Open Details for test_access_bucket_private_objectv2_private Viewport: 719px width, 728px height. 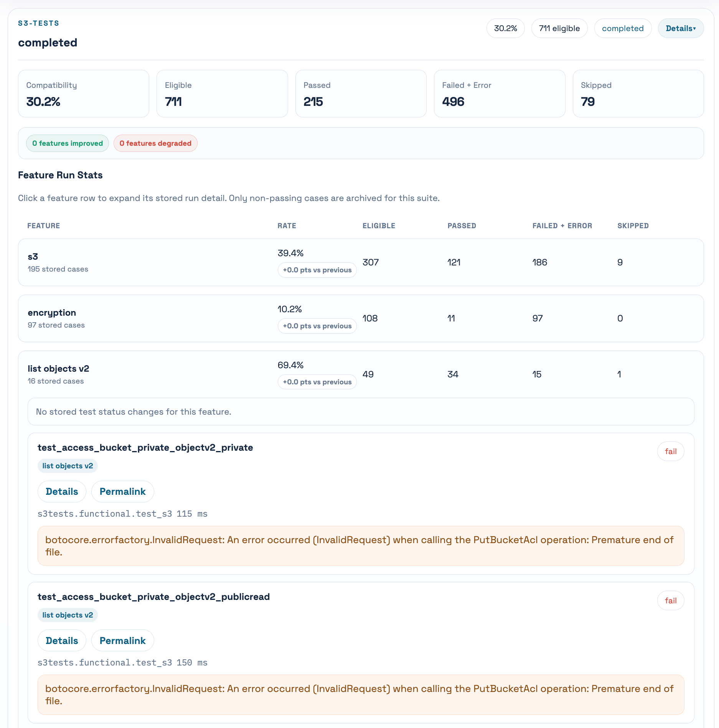click(62, 491)
